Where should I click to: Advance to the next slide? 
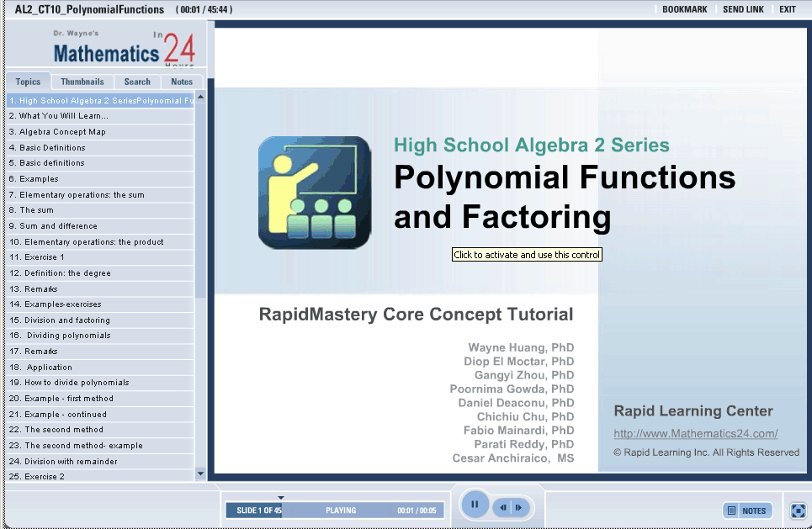tap(519, 507)
